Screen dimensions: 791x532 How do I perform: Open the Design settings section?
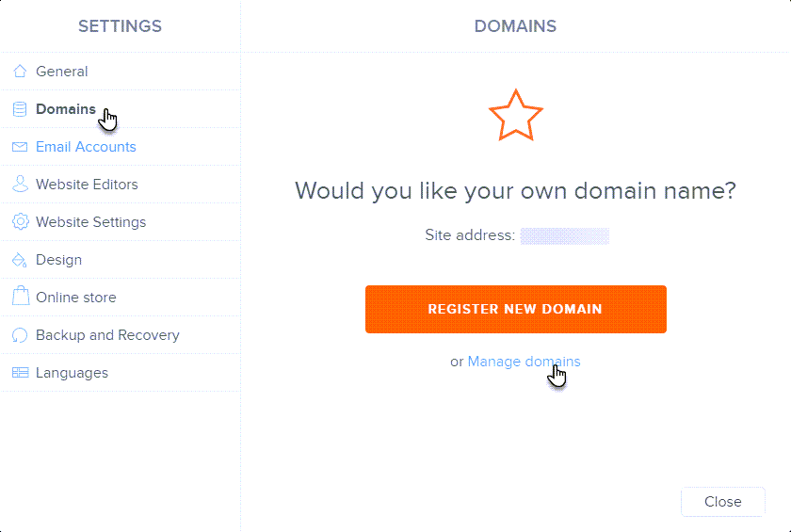click(x=58, y=260)
